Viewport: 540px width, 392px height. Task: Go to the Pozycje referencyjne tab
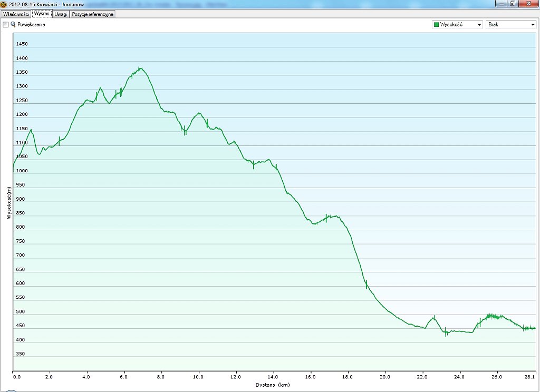tap(92, 14)
